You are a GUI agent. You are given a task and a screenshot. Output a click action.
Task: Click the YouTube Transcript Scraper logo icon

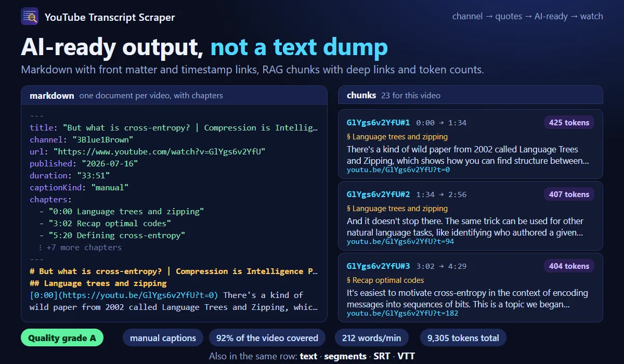point(30,17)
